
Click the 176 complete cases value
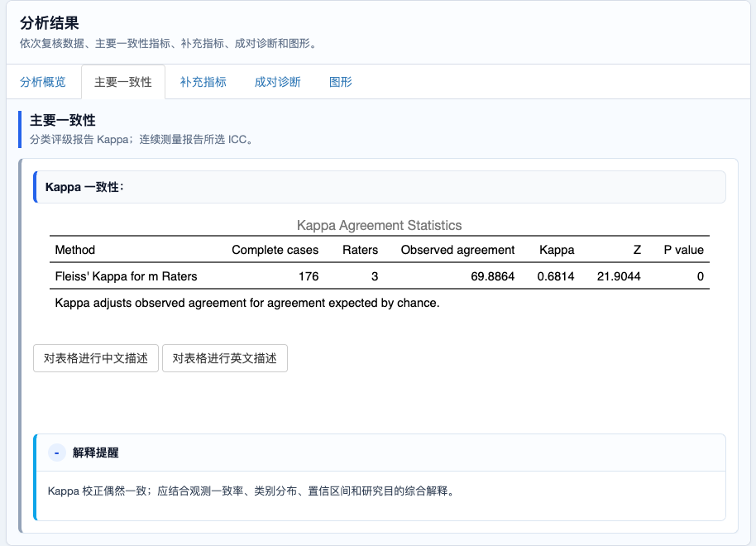(x=309, y=276)
